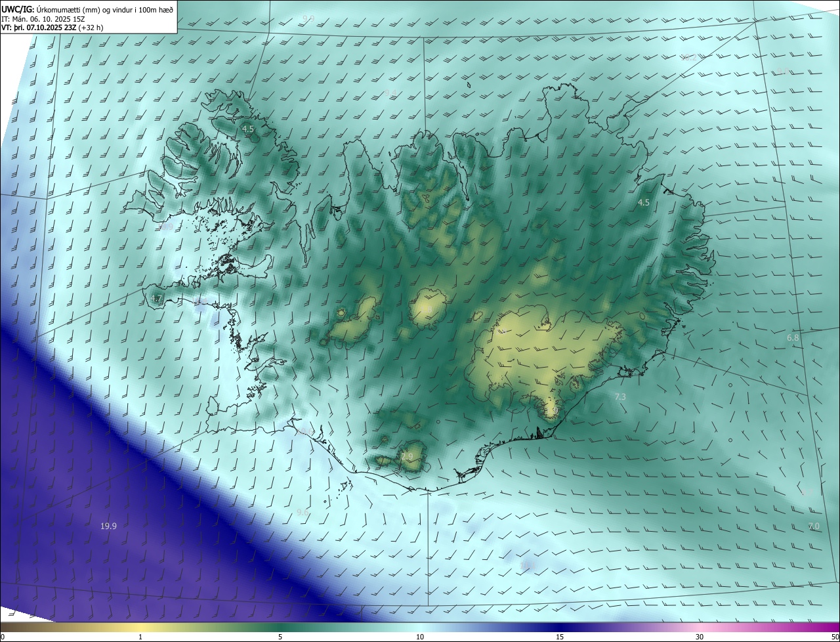Select the '30' tick on the colour scale
Image resolution: width=840 pixels, height=642 pixels.
tap(700, 637)
